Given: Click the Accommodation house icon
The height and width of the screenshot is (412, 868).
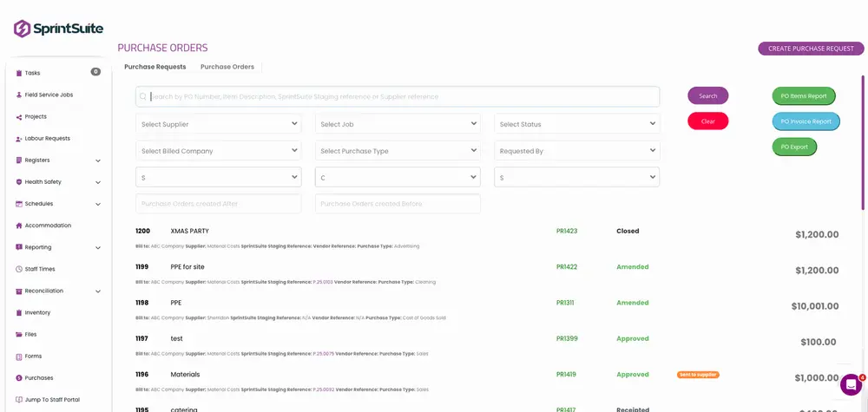Looking at the screenshot, I should (x=19, y=226).
